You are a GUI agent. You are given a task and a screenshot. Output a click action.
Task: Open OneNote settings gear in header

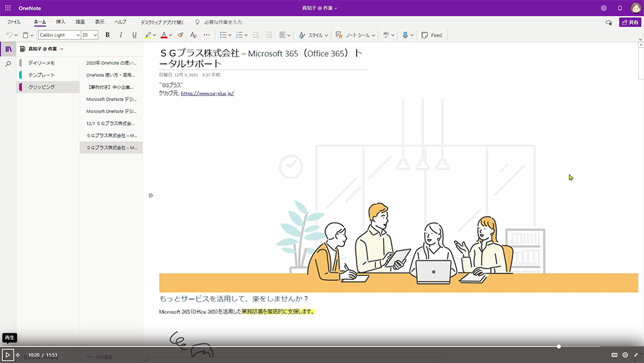point(603,8)
